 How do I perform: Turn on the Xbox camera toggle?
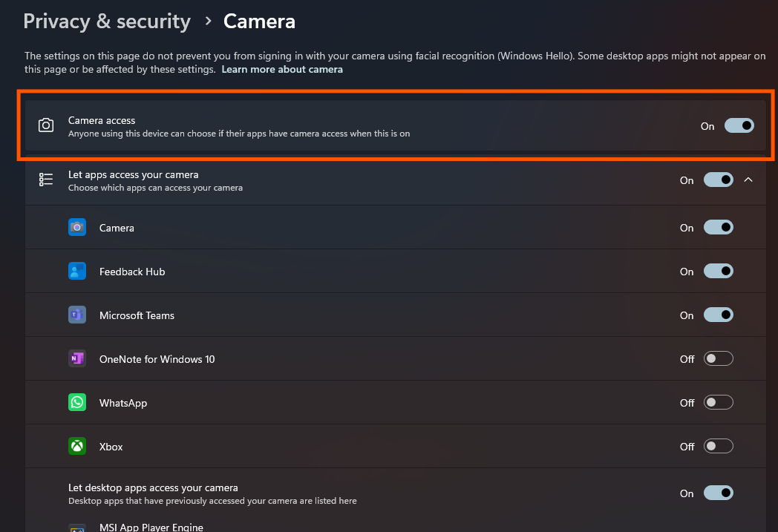(718, 446)
